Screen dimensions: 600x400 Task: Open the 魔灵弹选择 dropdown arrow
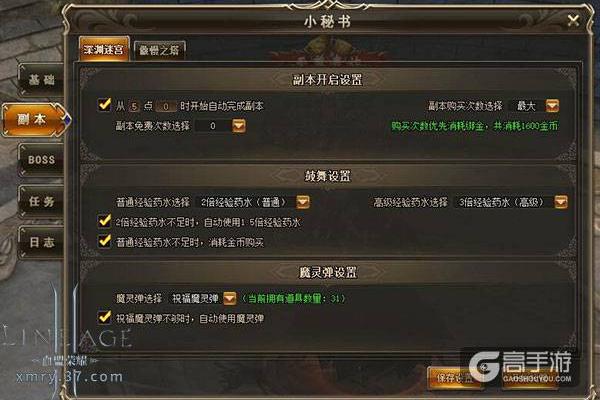230,298
